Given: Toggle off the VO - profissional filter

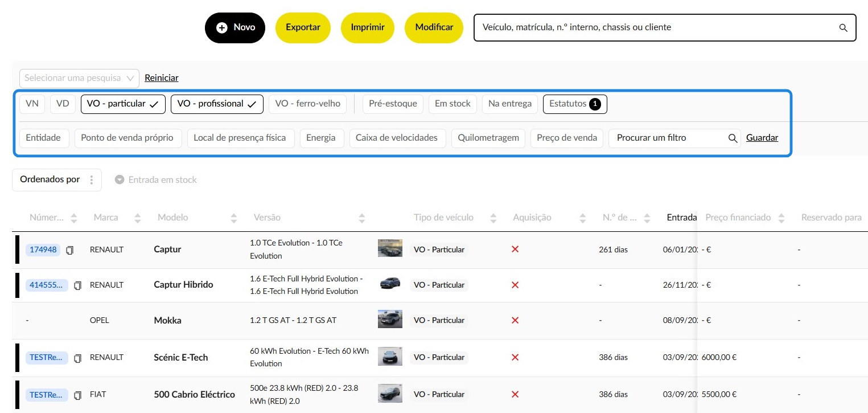Looking at the screenshot, I should 217,104.
